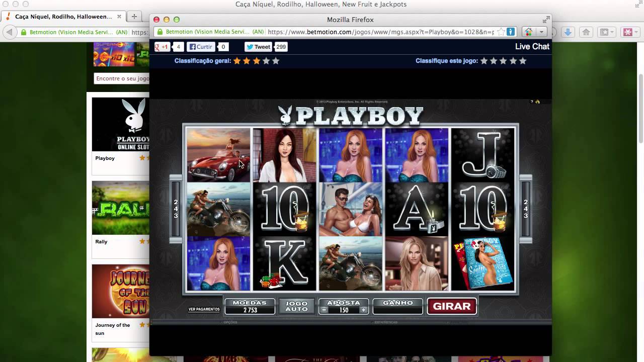Rate this game one star
This screenshot has height=362, width=644.
click(x=484, y=61)
